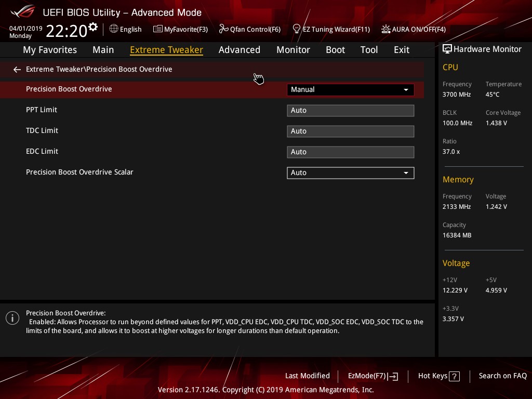Click memory frequency 2133 MHz
Viewport: 532px width, 399px height.
click(456, 206)
